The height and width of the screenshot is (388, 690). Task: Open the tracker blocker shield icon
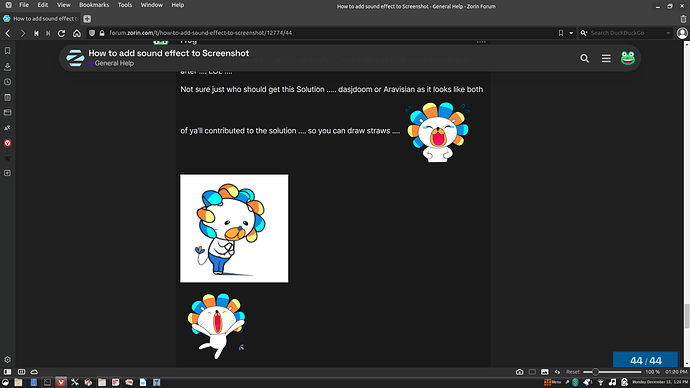coord(92,33)
